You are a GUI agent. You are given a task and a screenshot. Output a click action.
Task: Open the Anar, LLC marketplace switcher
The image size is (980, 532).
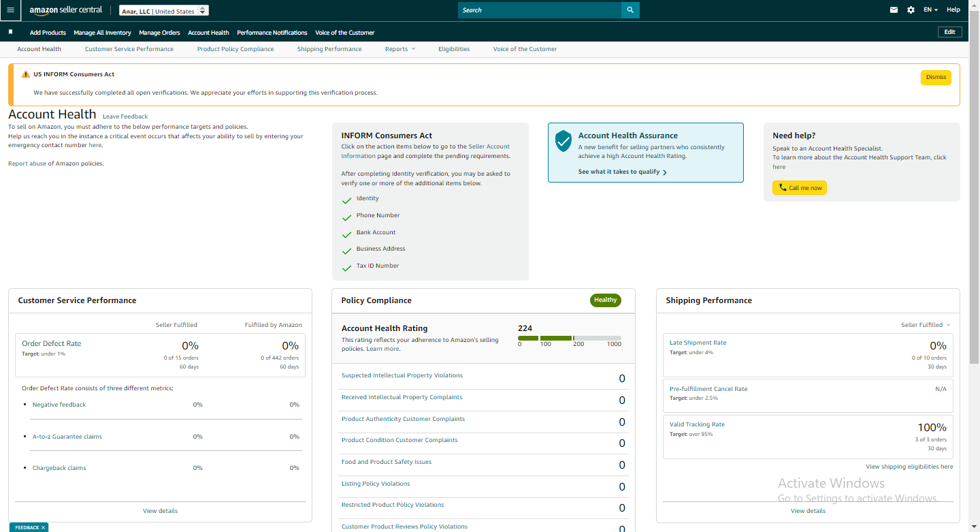pos(164,11)
